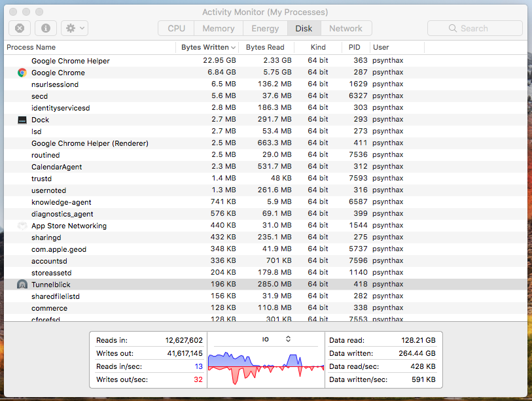
Task: Select the usernoted process
Action: click(x=266, y=190)
